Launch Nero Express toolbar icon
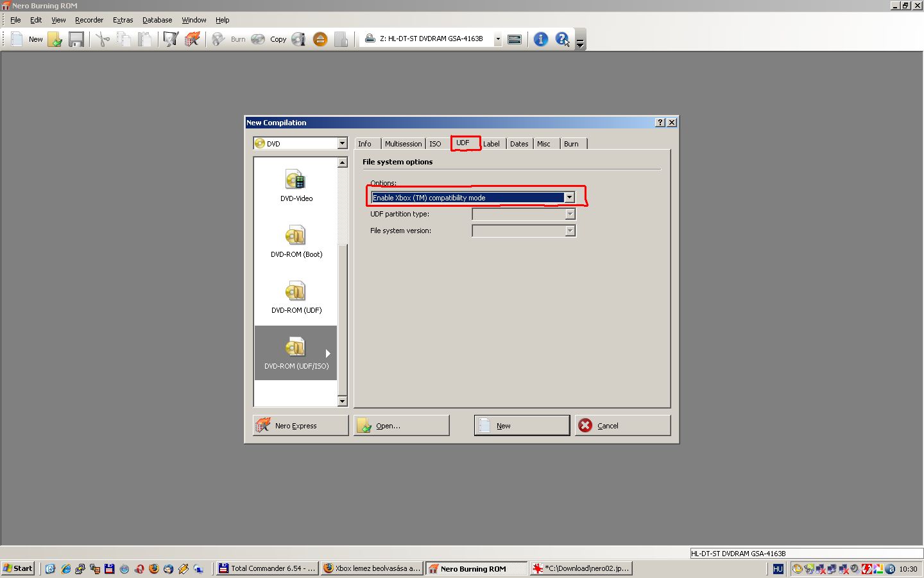The image size is (924, 578). pos(192,40)
